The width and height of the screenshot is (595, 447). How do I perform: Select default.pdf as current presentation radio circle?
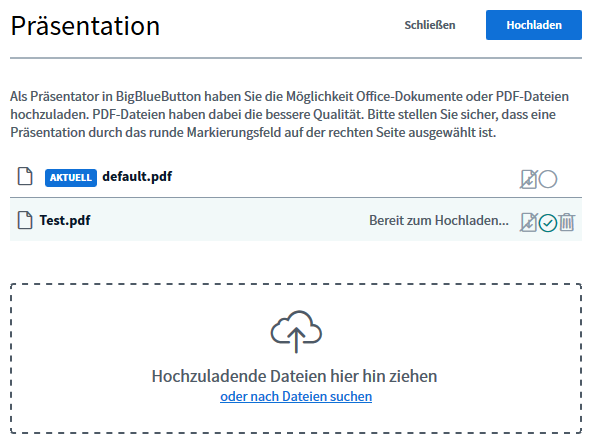point(548,179)
